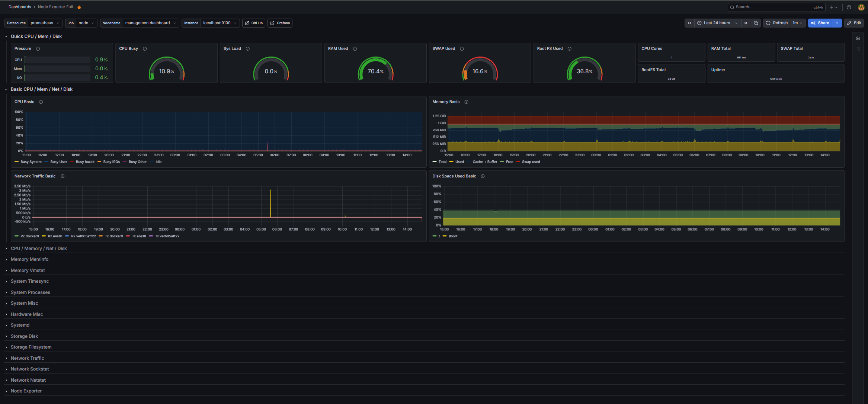
Task: Expand the System Misc row
Action: click(24, 303)
